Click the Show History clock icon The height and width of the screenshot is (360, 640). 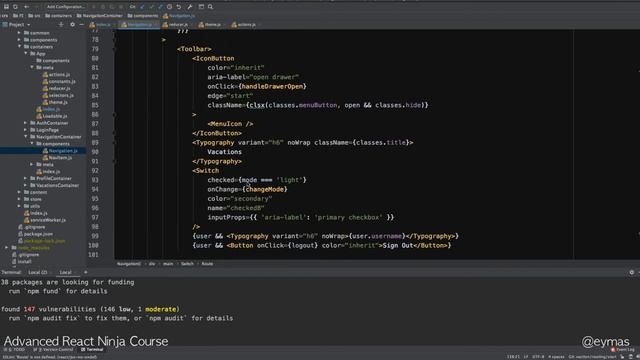[169, 7]
